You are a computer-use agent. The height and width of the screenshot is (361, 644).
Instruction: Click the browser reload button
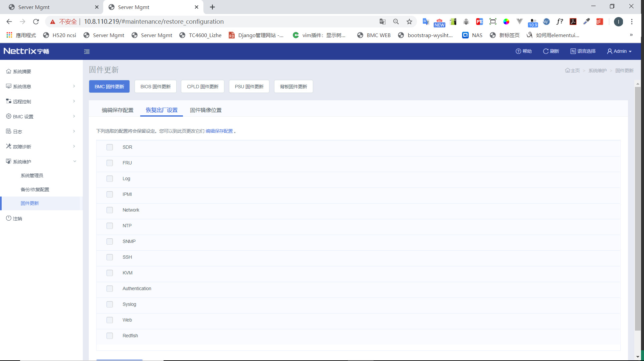36,22
